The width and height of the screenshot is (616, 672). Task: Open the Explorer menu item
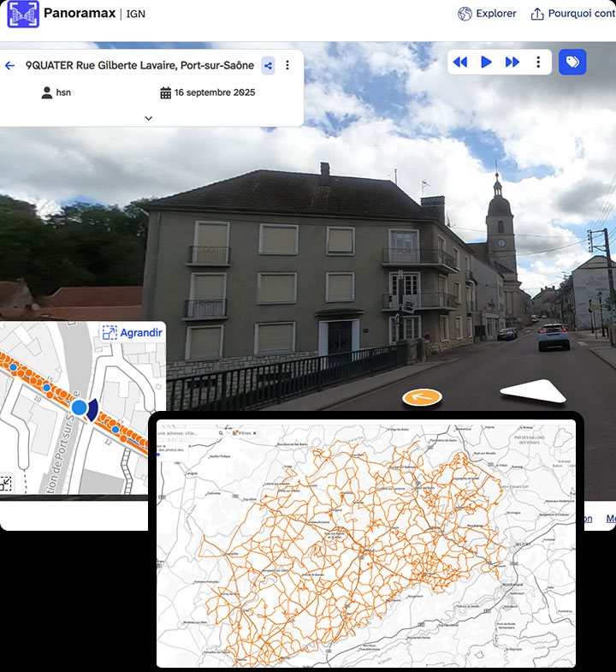coord(487,14)
